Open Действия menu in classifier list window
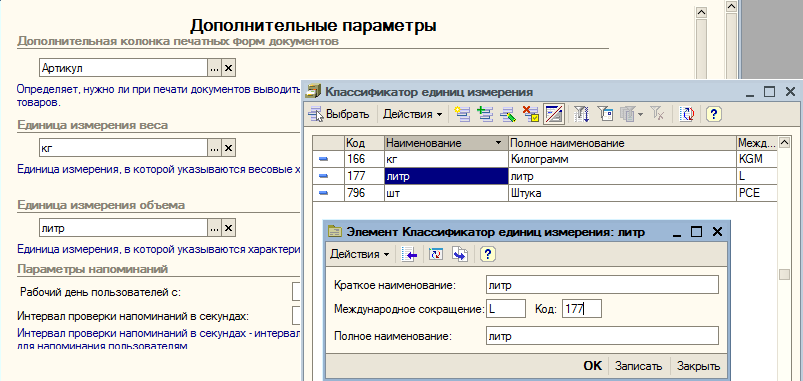This screenshot has height=381, width=803. (412, 114)
